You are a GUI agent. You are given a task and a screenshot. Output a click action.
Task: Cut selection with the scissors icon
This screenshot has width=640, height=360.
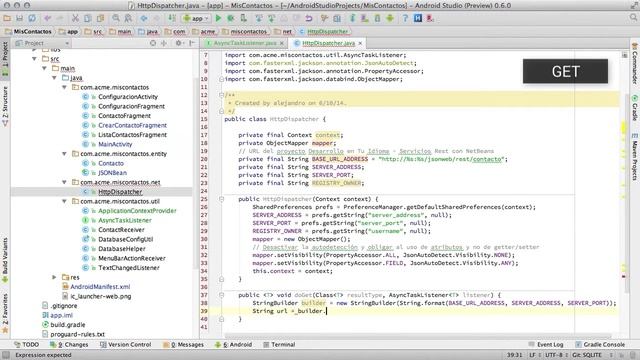pos(75,18)
